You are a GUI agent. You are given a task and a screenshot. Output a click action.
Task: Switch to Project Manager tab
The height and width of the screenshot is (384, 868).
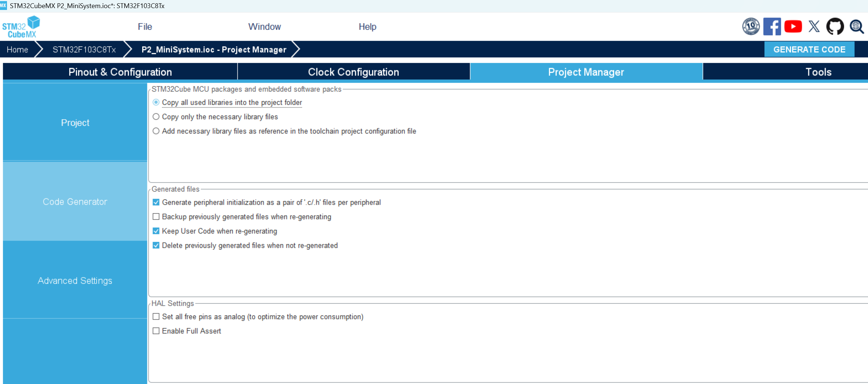point(586,72)
